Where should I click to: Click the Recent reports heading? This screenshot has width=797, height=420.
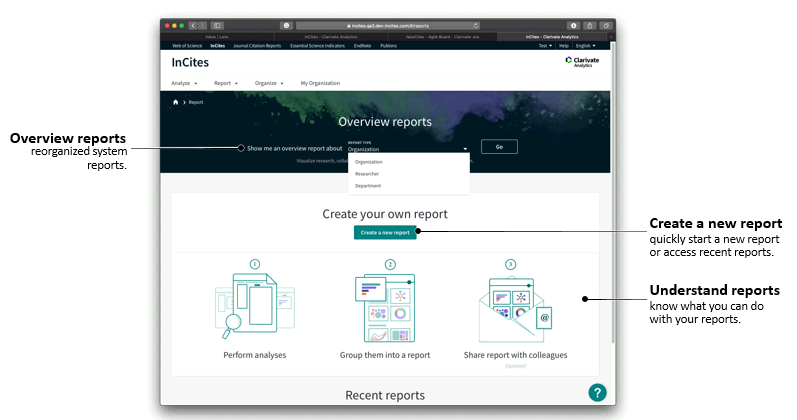[x=385, y=396]
